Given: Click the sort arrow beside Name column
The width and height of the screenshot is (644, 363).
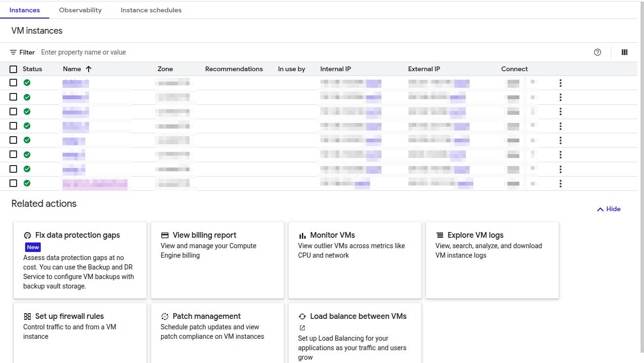Looking at the screenshot, I should pos(89,69).
